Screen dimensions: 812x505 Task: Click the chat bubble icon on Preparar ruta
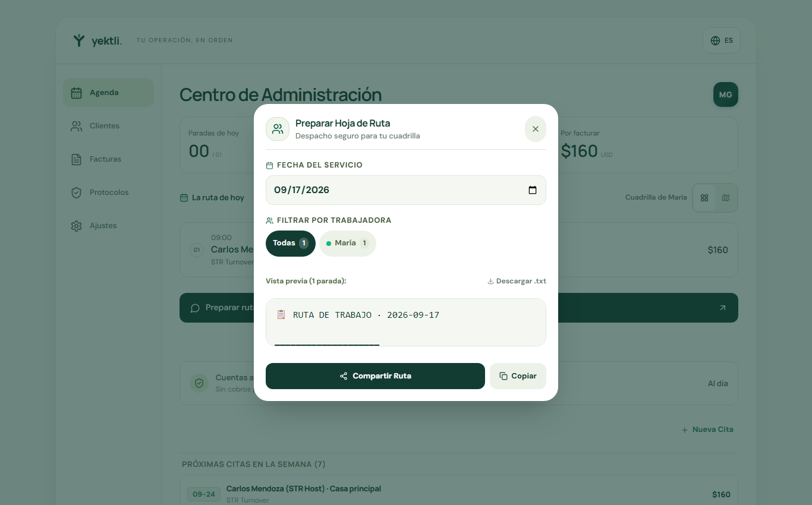[x=195, y=308]
